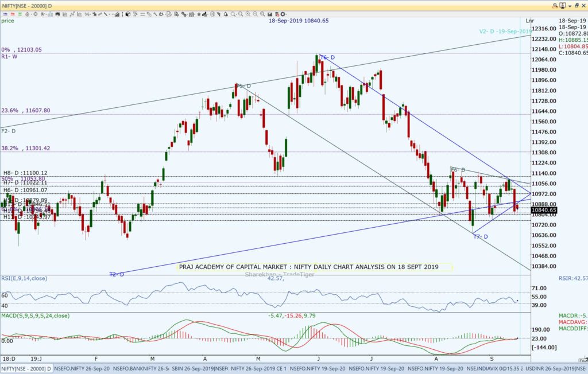Click the ascending bars triangle icon
This screenshot has width=588, height=374.
117,14
